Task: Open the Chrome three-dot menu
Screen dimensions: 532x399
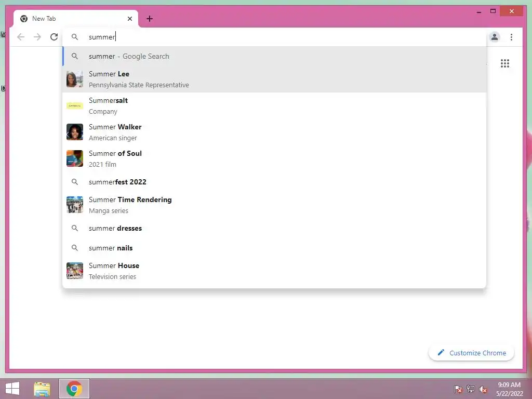Action: [x=511, y=37]
